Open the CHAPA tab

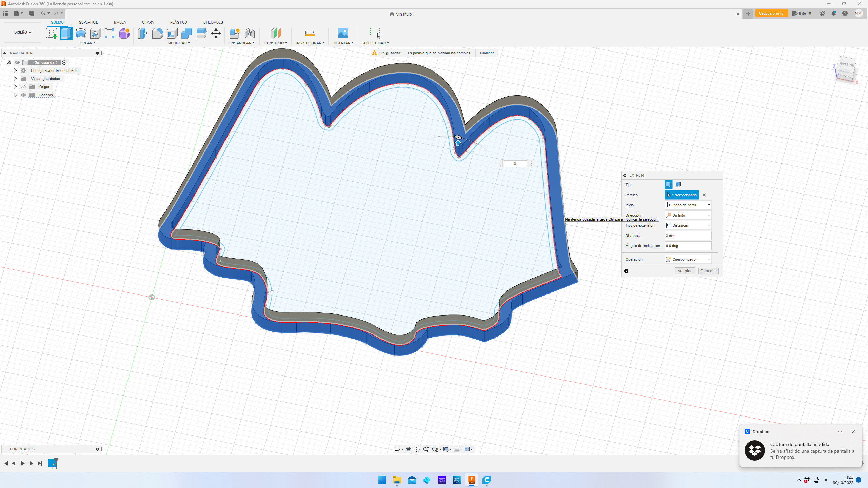coord(148,22)
